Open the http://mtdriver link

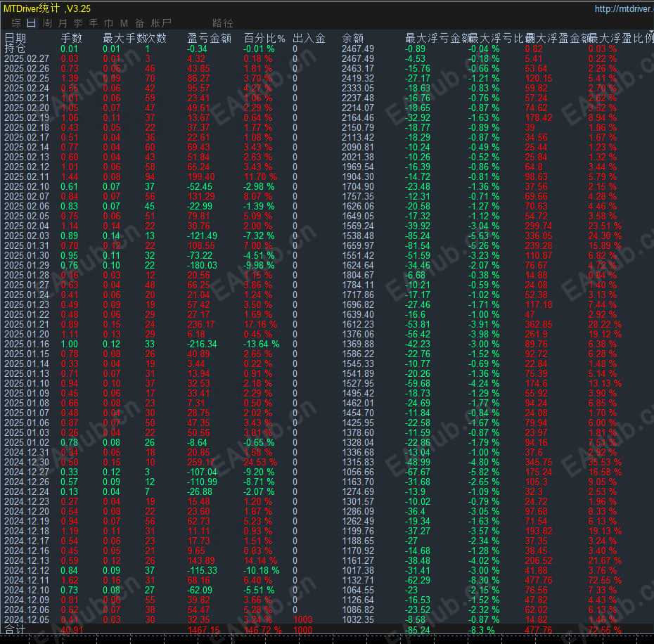pyautogui.click(x=624, y=8)
